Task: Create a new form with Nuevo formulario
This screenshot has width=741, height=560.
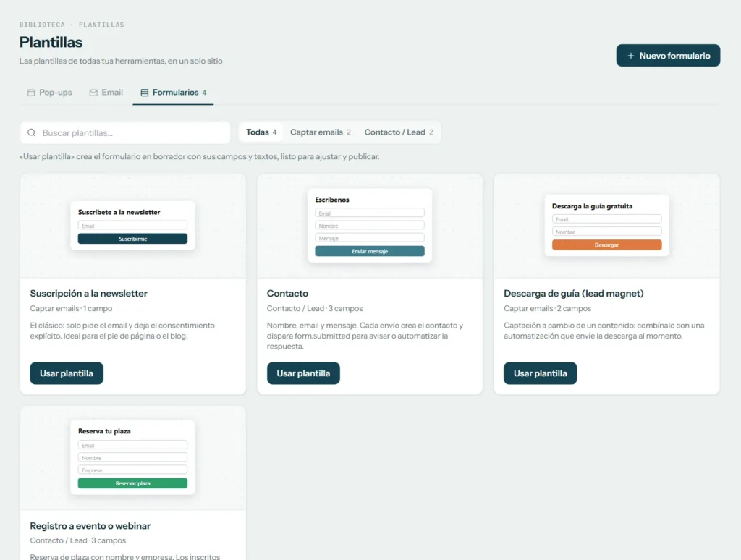Action: [668, 56]
